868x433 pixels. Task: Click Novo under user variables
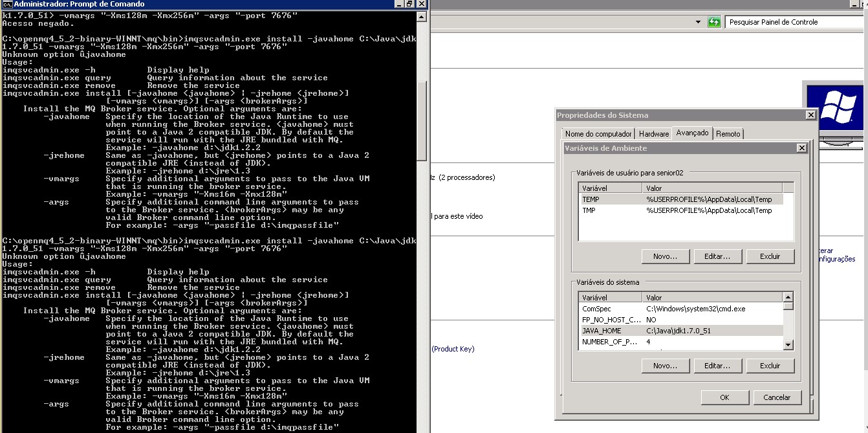pos(665,256)
